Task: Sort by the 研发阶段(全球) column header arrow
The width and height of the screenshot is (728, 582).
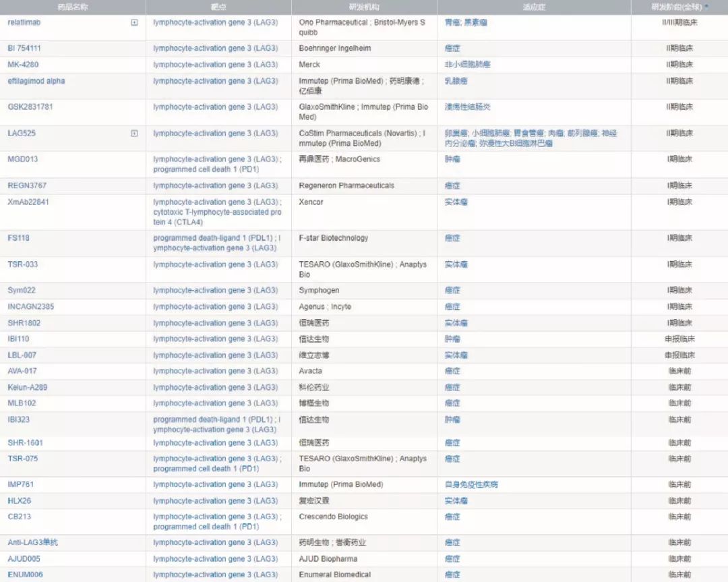Action: (706, 7)
